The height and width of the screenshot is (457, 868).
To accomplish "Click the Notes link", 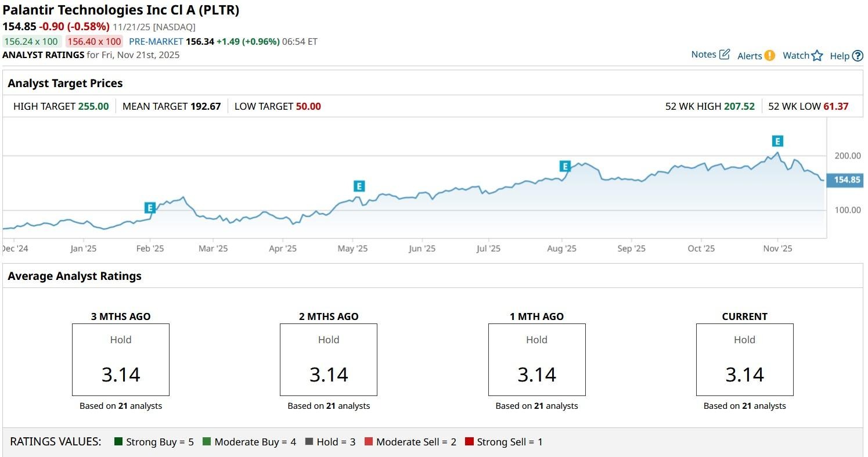I will coord(703,55).
